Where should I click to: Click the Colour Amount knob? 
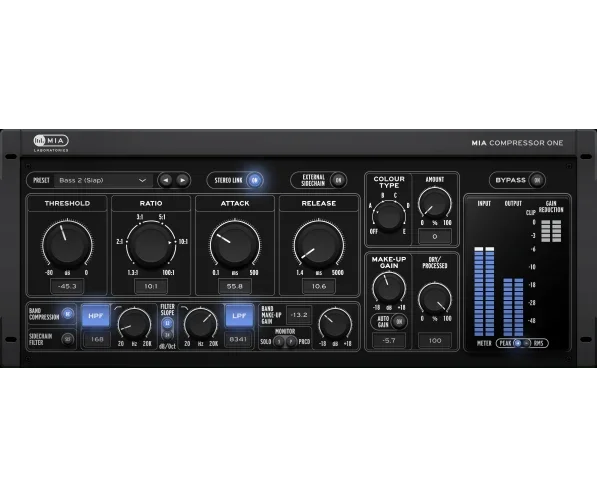(x=435, y=203)
